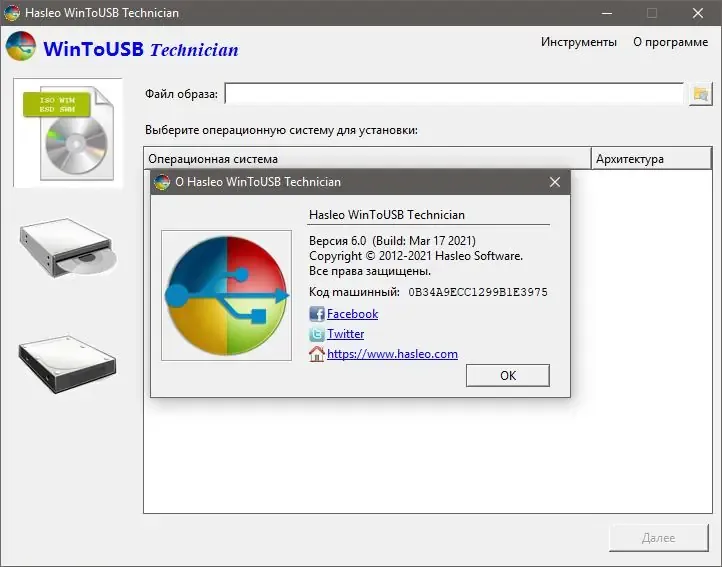Image resolution: width=722 pixels, height=567 pixels.
Task: Open the Facebook link
Action: [x=352, y=314]
